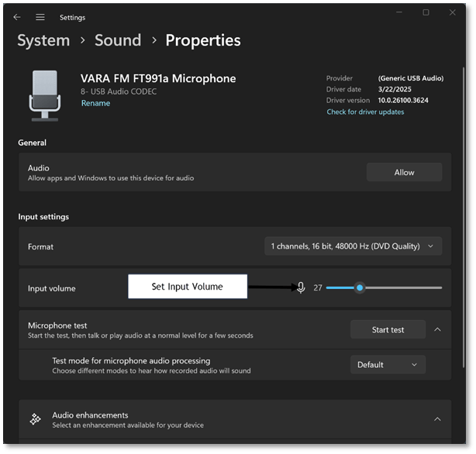The image size is (476, 454).
Task: Click the back arrow in Settings
Action: pyautogui.click(x=17, y=17)
